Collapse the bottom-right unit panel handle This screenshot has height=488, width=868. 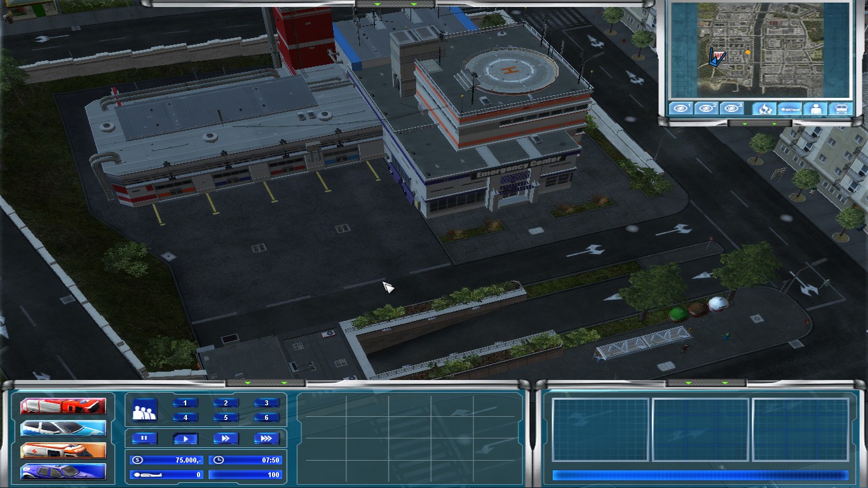coord(706,383)
